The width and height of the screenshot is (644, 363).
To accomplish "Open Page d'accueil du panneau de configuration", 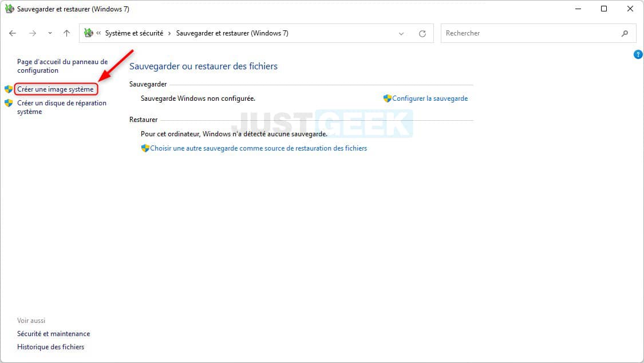I will (62, 66).
